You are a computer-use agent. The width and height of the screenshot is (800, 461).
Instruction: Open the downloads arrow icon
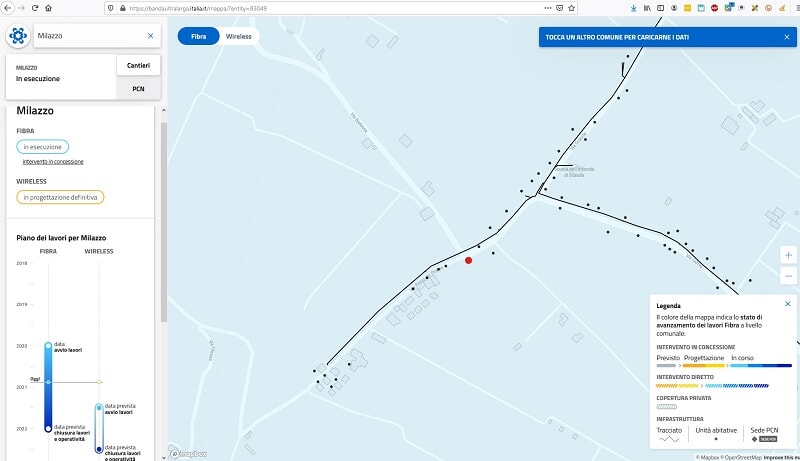pos(634,8)
